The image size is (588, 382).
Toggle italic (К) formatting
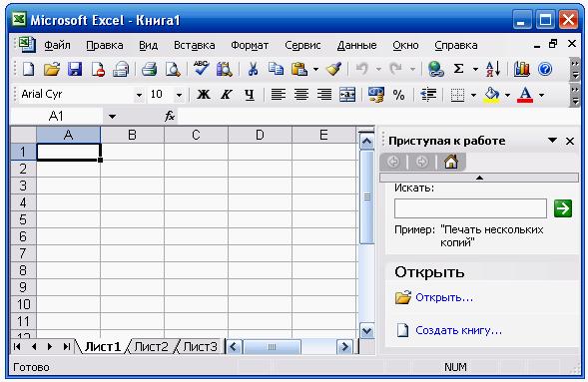pos(227,95)
